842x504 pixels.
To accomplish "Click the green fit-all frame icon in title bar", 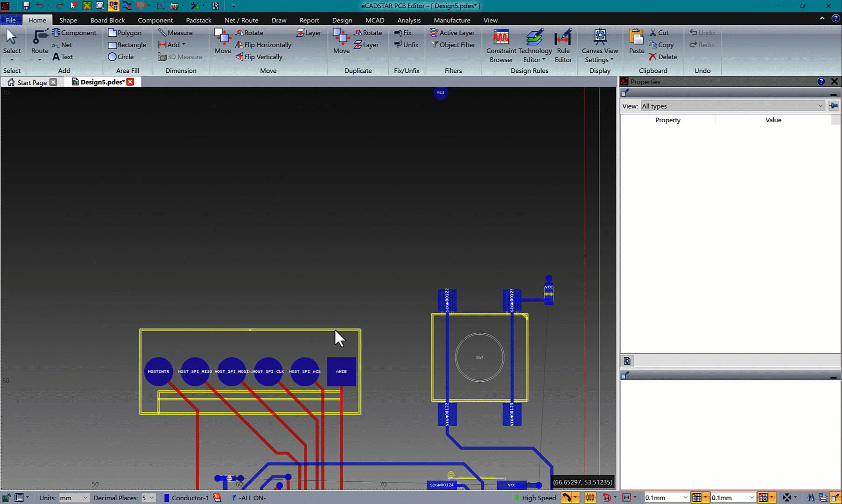I will (x=87, y=6).
